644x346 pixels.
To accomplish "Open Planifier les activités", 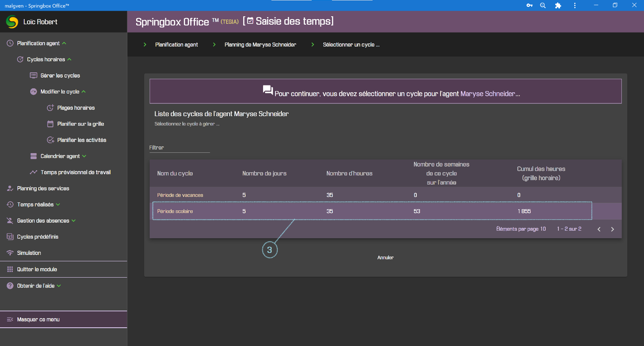I will pos(82,140).
